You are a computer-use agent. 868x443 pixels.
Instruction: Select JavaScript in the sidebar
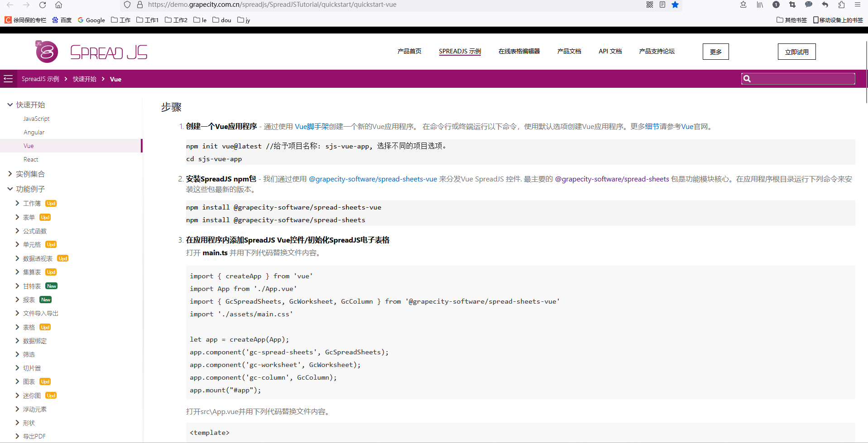pyautogui.click(x=36, y=119)
